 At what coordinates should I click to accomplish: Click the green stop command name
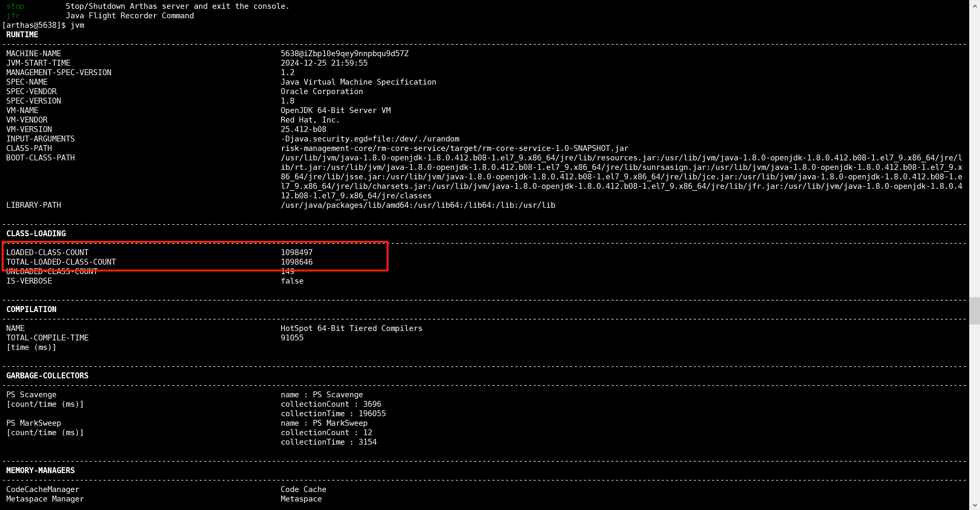pos(15,6)
